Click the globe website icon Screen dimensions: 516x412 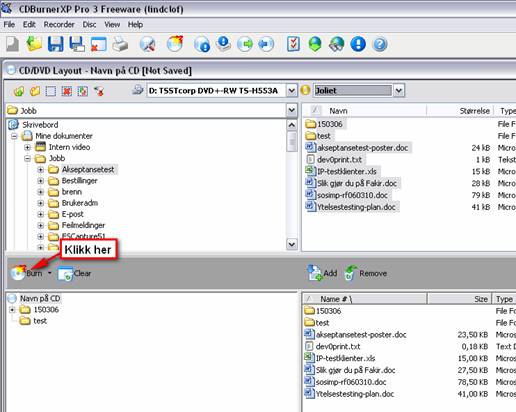(x=336, y=44)
